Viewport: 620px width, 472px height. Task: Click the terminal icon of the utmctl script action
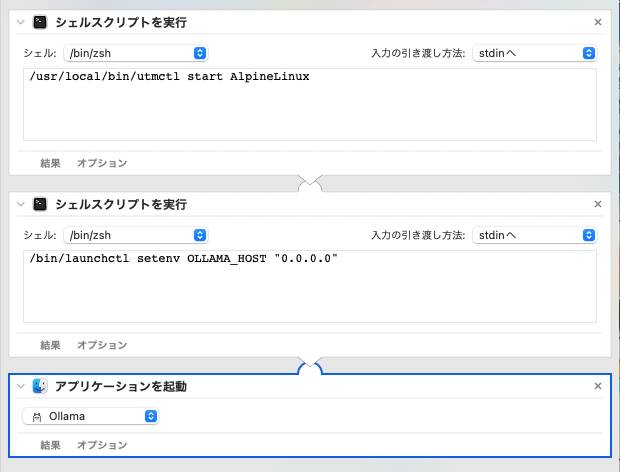pyautogui.click(x=39, y=21)
